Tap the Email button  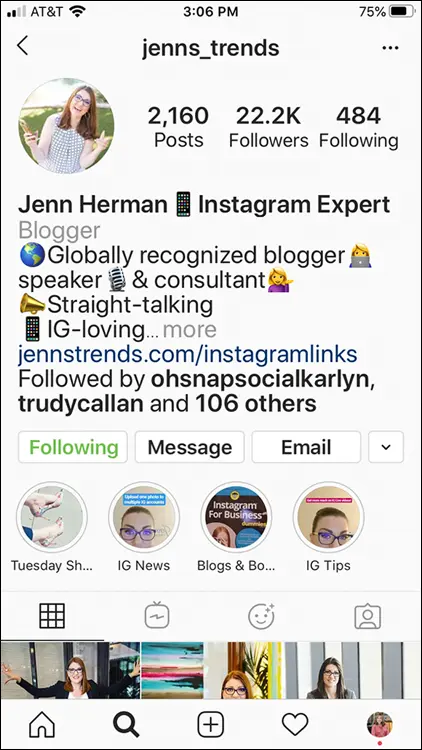point(306,447)
